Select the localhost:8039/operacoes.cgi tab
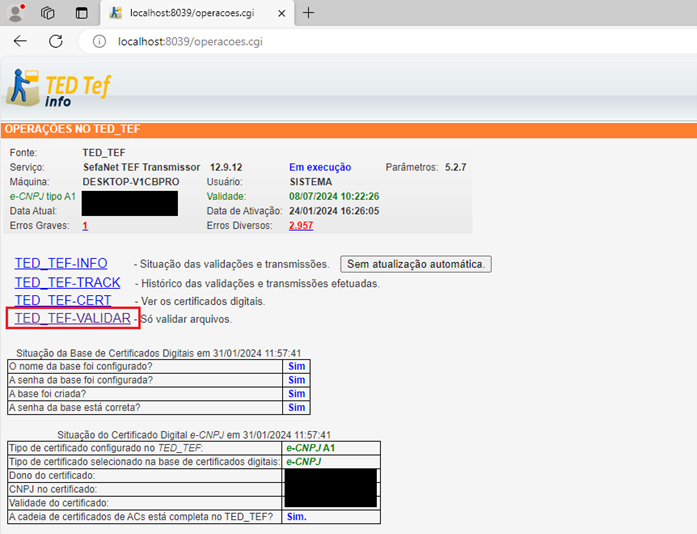Screen dimensions: 697x534 point(197,13)
